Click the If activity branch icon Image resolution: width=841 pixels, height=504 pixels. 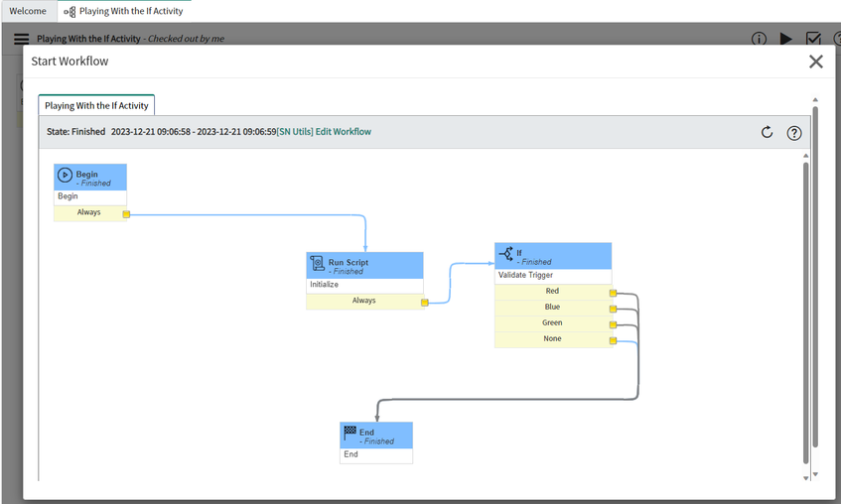click(505, 253)
